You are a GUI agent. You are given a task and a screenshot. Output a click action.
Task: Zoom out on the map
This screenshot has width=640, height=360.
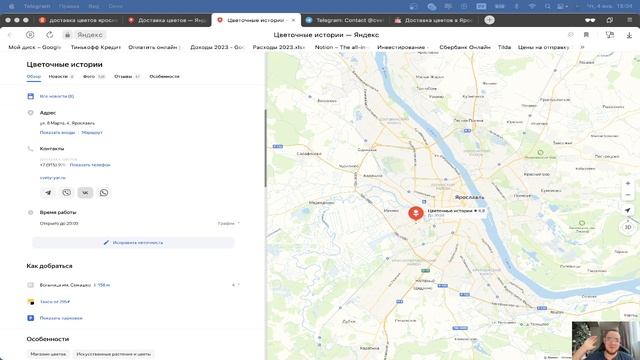(628, 195)
